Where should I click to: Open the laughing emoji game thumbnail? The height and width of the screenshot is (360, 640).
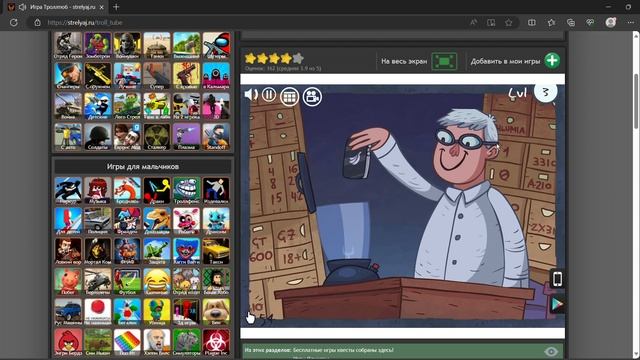(x=157, y=282)
